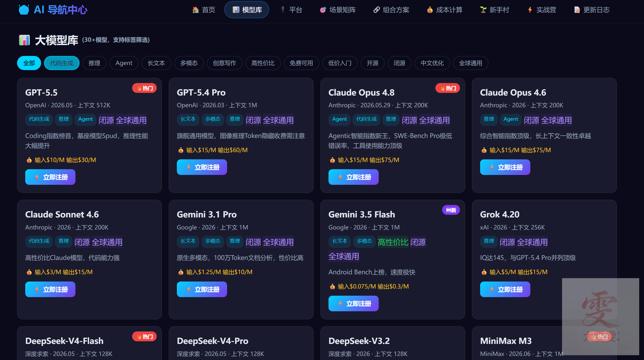This screenshot has width=644, height=360.
Task: Toggle the 全球通用 filter chip
Action: (471, 63)
